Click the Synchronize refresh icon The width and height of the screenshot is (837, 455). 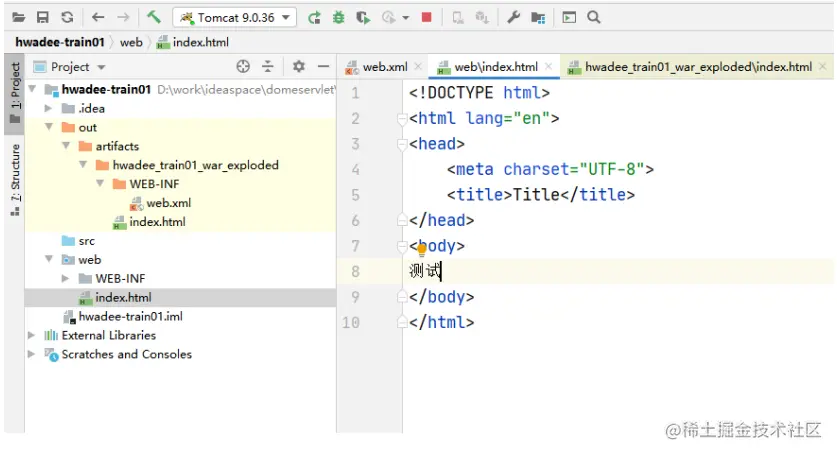pyautogui.click(x=67, y=18)
